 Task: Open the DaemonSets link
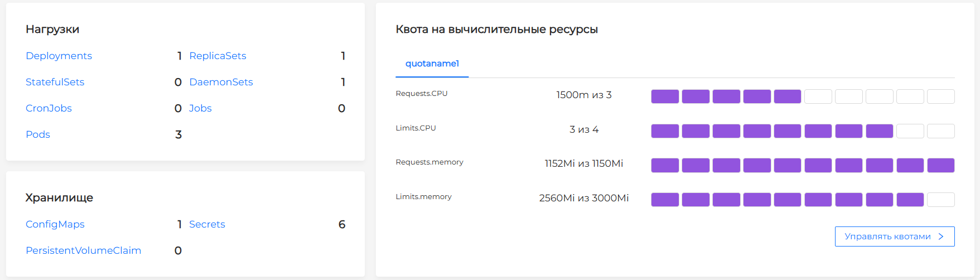(221, 82)
